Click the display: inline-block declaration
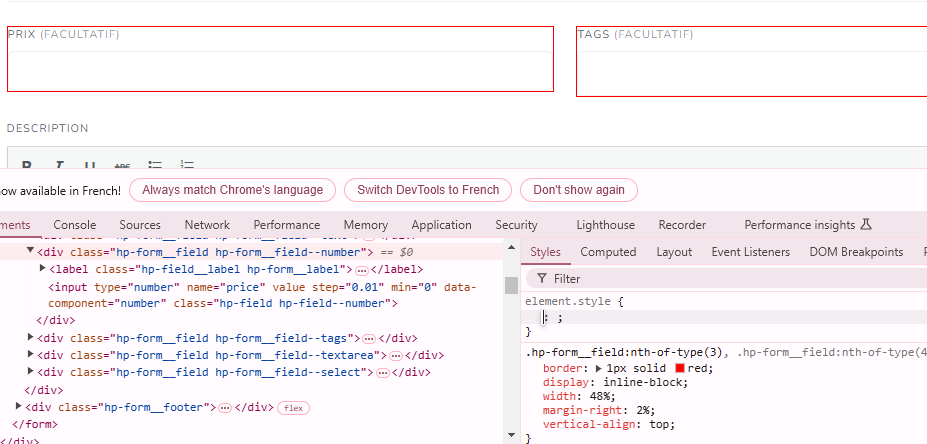Screen dimensions: 927x444 click(x=616, y=383)
